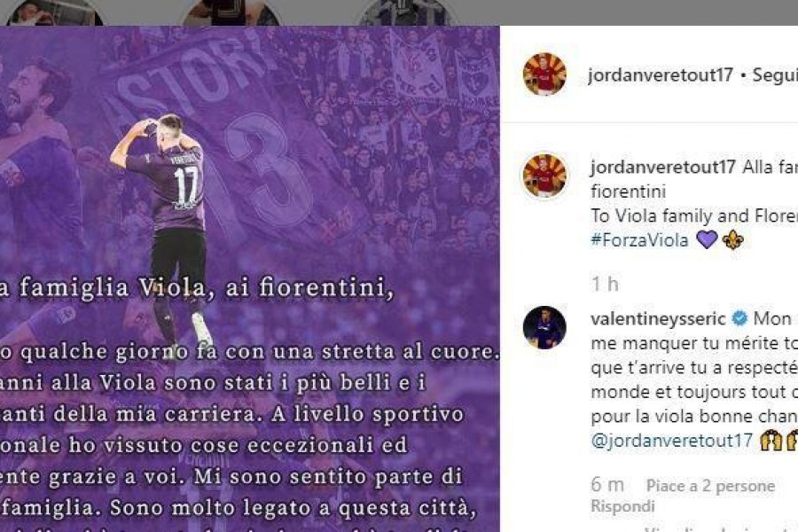
Task: Follow the account via Segui button
Action: [x=775, y=75]
